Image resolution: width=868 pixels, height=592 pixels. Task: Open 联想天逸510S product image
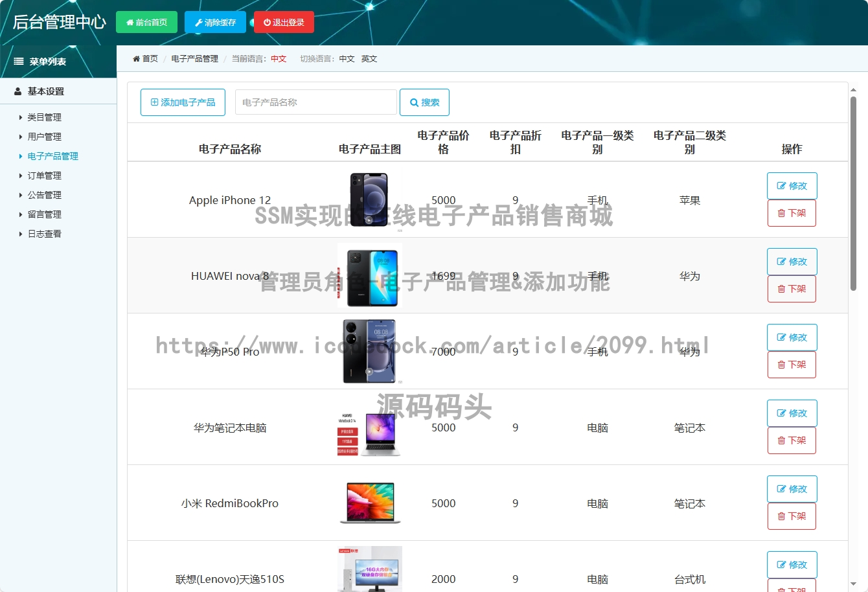pos(370,569)
